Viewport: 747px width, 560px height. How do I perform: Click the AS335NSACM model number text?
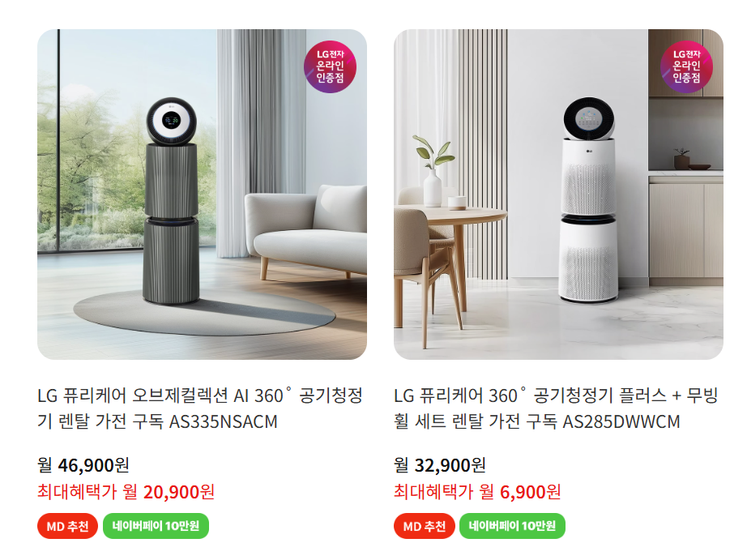point(224,421)
